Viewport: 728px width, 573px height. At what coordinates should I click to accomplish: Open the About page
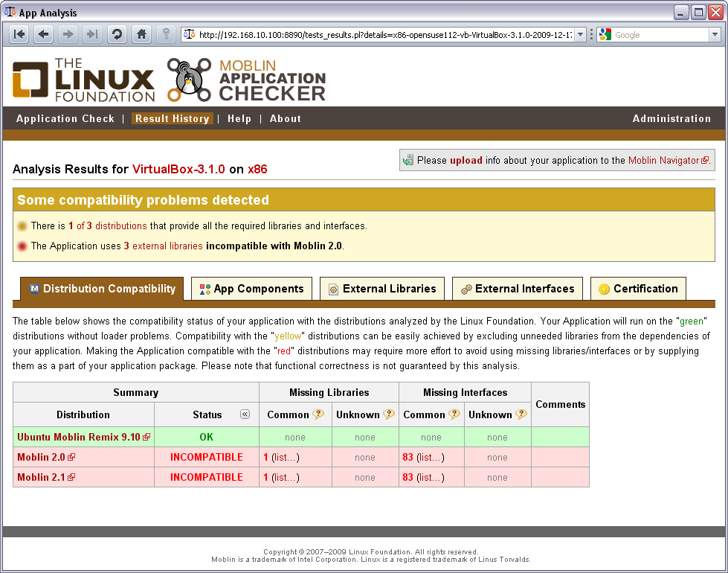click(x=285, y=118)
